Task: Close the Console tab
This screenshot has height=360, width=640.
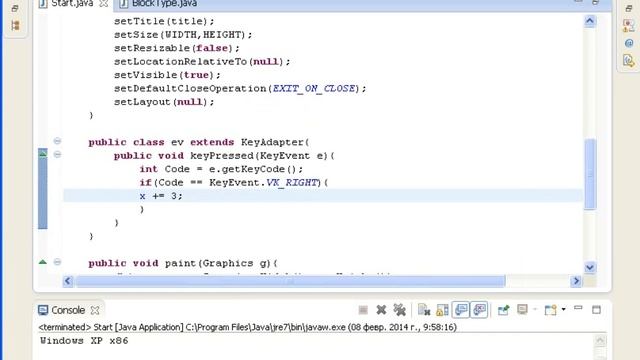Action: 95,310
